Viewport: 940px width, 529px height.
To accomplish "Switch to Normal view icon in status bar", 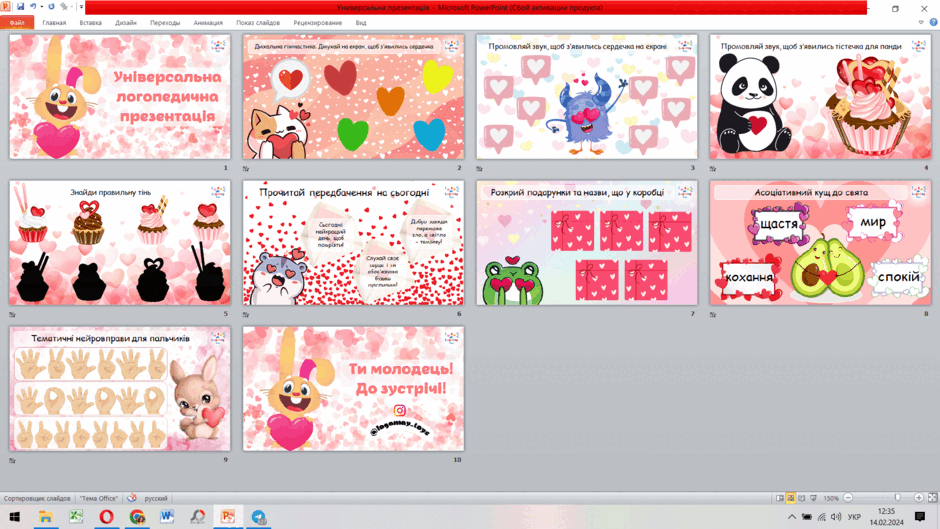I will 779,498.
